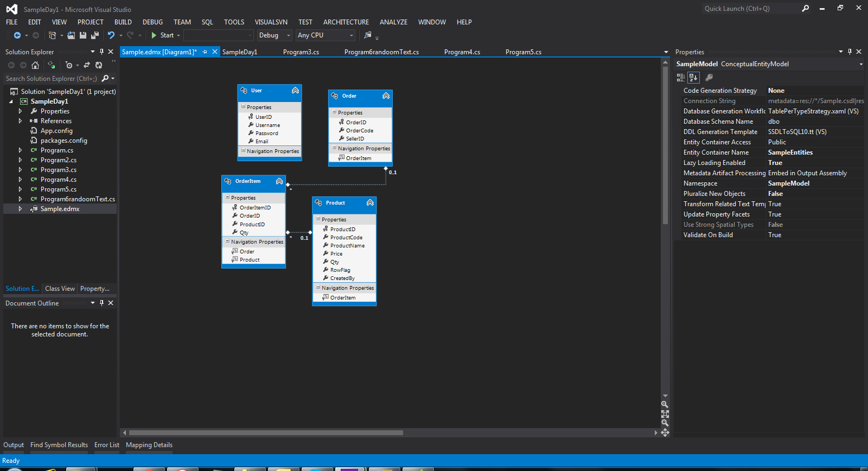This screenshot has width=868, height=471.
Task: Click the diagram vertical scrollbar thumb
Action: [x=665, y=145]
